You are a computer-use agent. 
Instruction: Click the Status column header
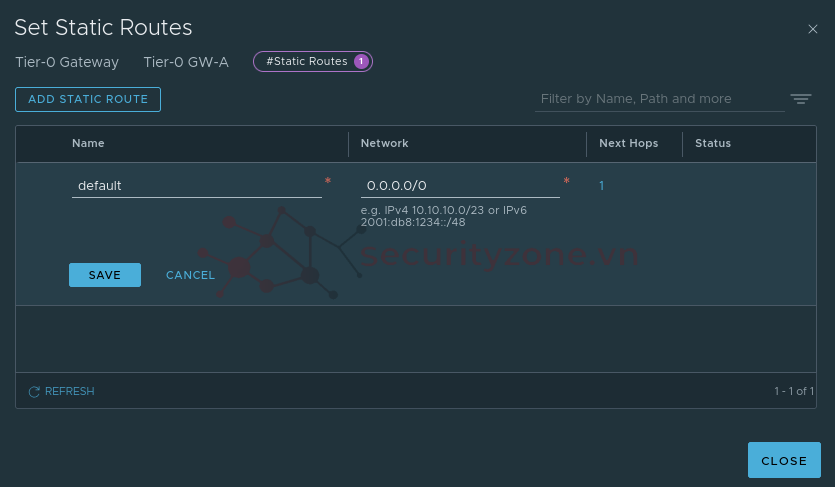pyautogui.click(x=713, y=143)
